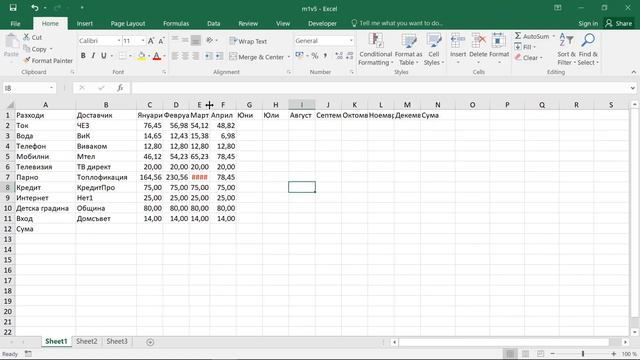Switch to the Page Layout tab

click(128, 23)
